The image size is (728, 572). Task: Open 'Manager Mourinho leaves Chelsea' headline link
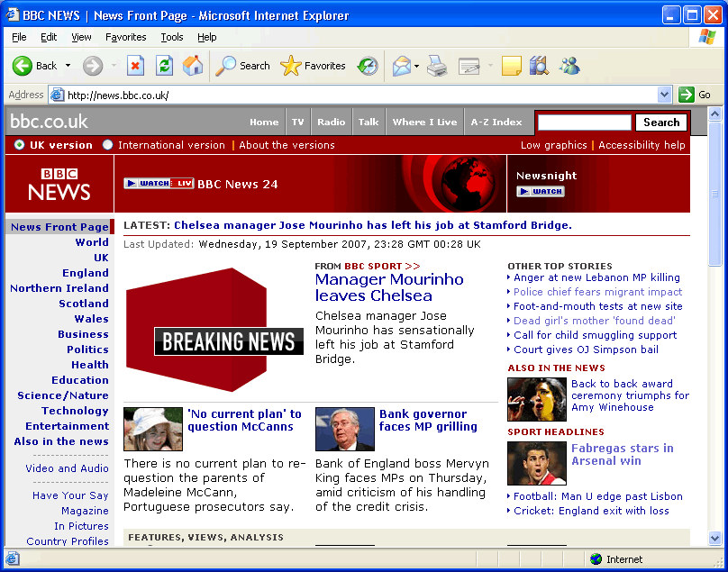[388, 287]
